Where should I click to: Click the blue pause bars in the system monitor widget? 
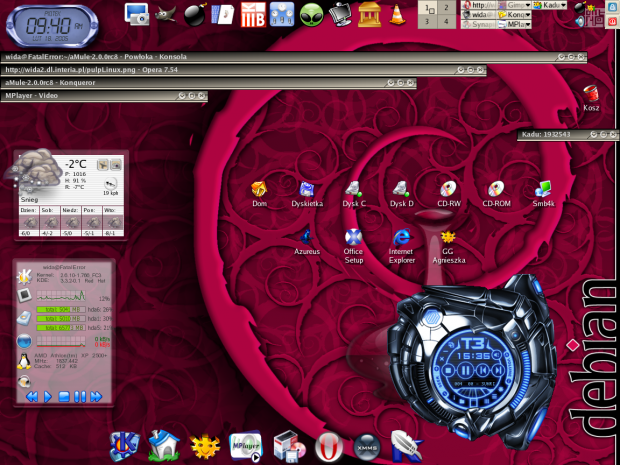tap(80, 397)
